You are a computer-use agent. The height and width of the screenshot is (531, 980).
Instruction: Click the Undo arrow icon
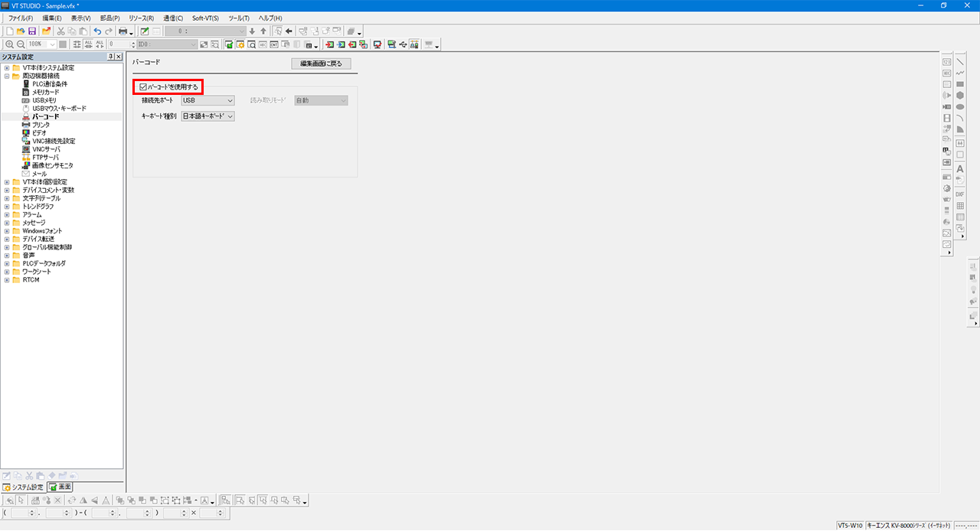97,31
